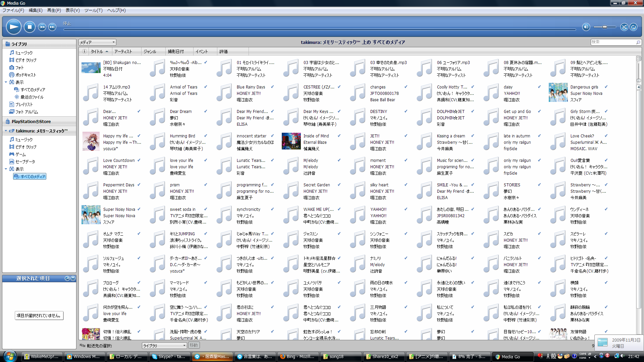Image resolution: width=644 pixels, height=362 pixels.
Task: Click the playback progress bar
Action: coord(320,29)
